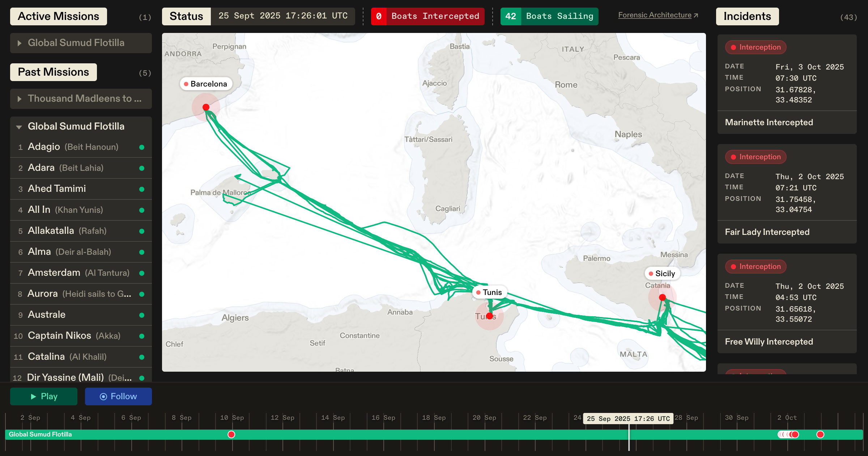Click the Follow button
The image size is (868, 456).
click(118, 396)
